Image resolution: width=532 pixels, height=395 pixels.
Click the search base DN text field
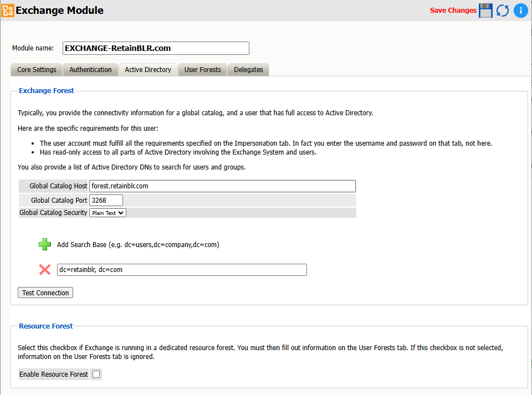point(182,270)
